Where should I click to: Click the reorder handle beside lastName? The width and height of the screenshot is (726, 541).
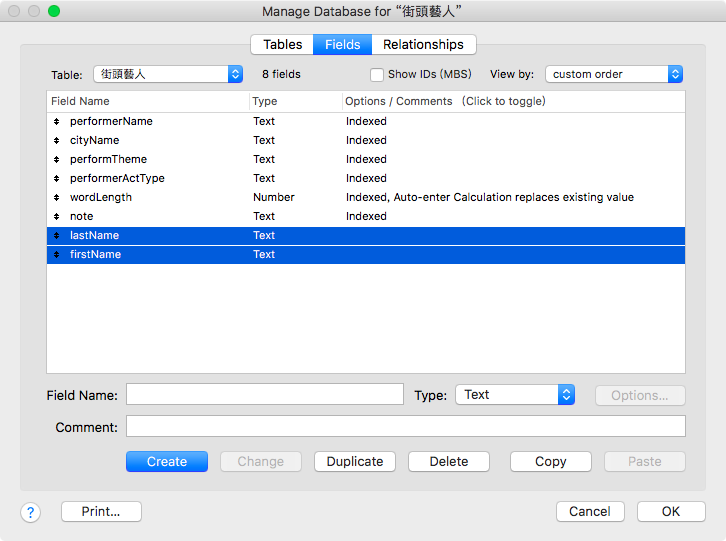coord(56,235)
